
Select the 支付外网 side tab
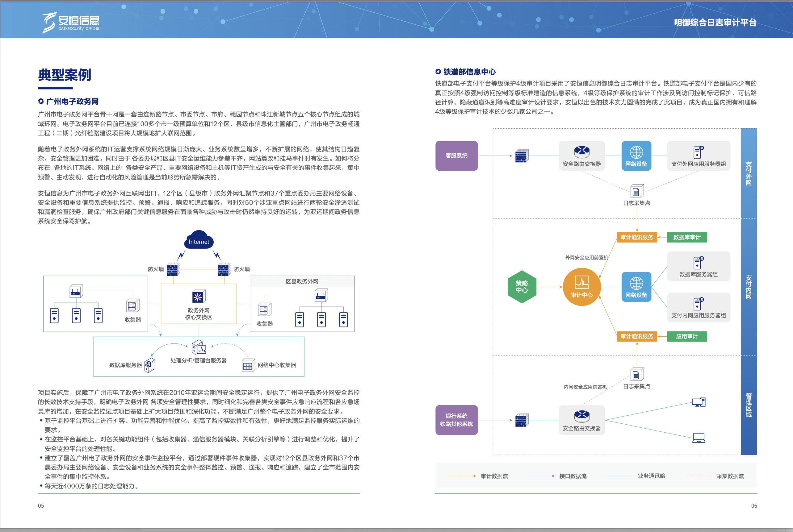coord(748,173)
